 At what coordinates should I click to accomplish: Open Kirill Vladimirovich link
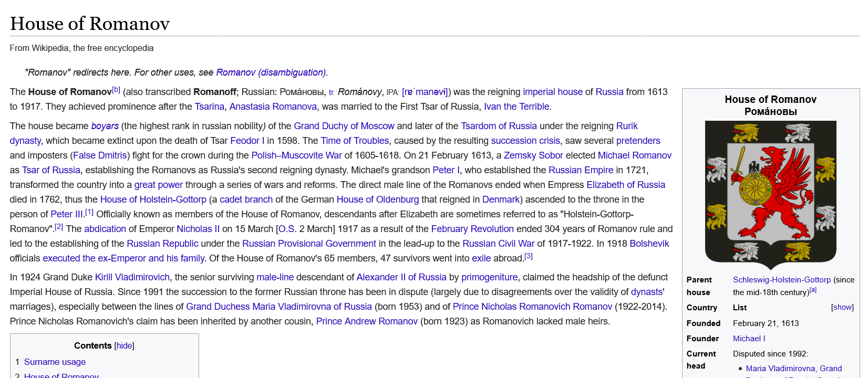pos(132,277)
